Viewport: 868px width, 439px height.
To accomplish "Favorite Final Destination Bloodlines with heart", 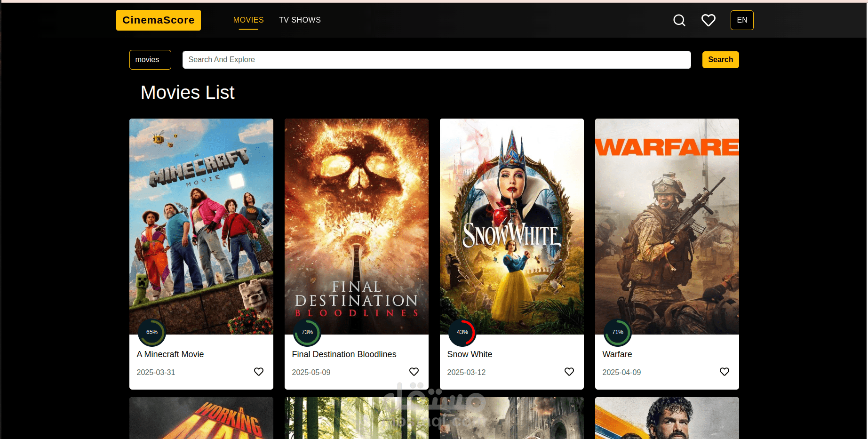I will click(414, 372).
